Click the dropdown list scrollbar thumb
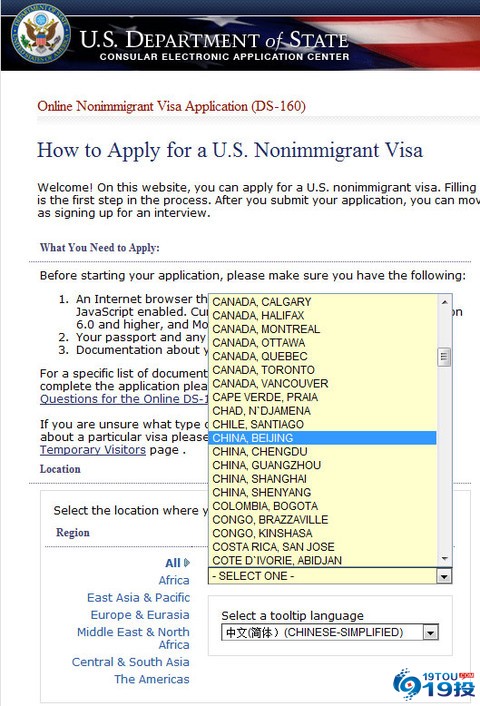 (444, 357)
